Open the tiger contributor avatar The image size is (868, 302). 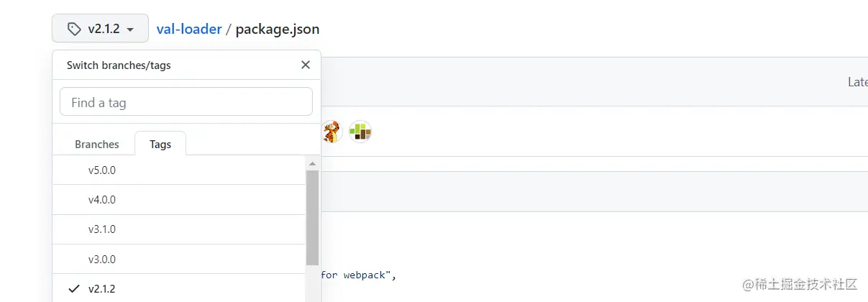[x=331, y=132]
